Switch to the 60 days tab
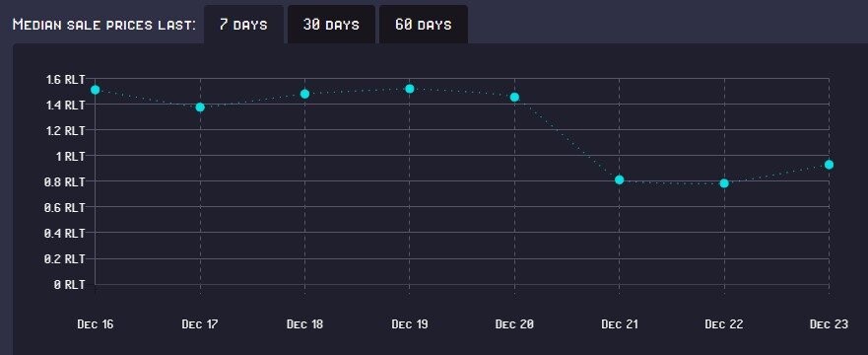 424,25
